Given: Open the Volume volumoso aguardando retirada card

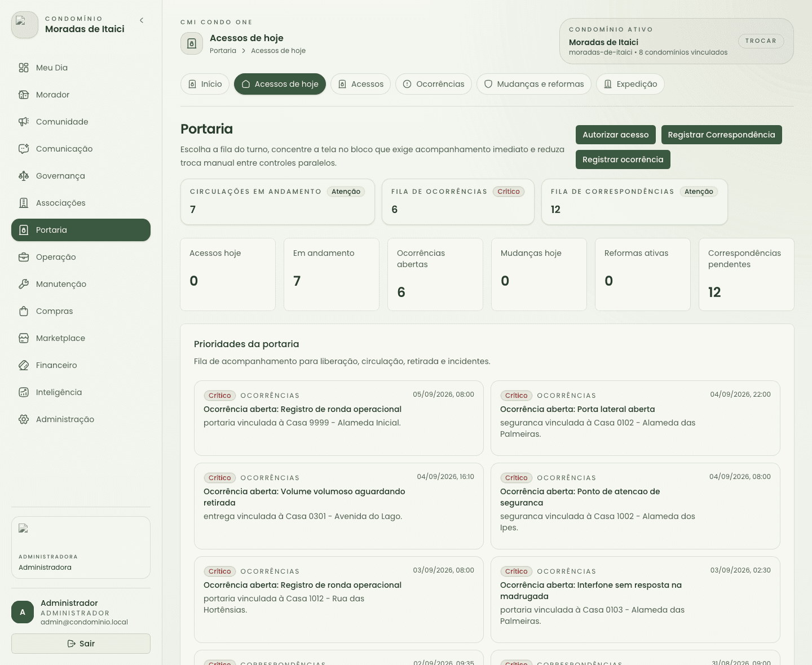Looking at the screenshot, I should (x=339, y=506).
